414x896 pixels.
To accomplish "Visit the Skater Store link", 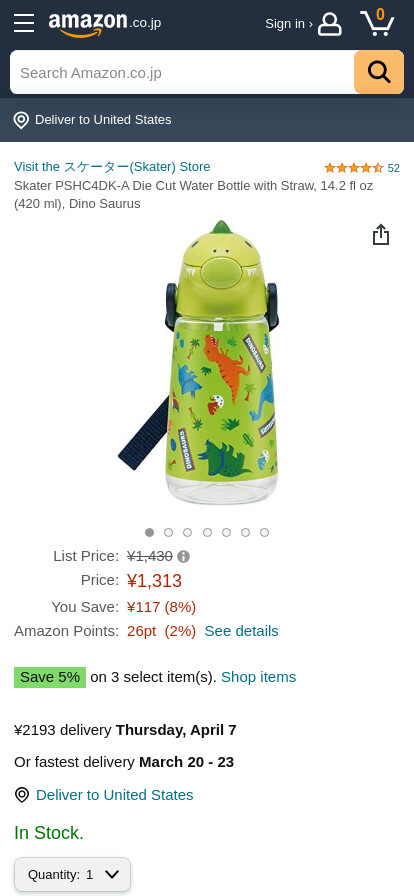I will tap(112, 167).
